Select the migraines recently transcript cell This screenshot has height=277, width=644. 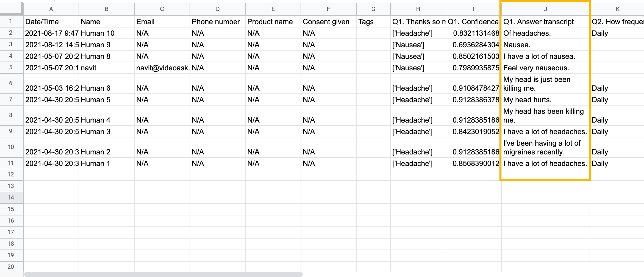click(545, 148)
